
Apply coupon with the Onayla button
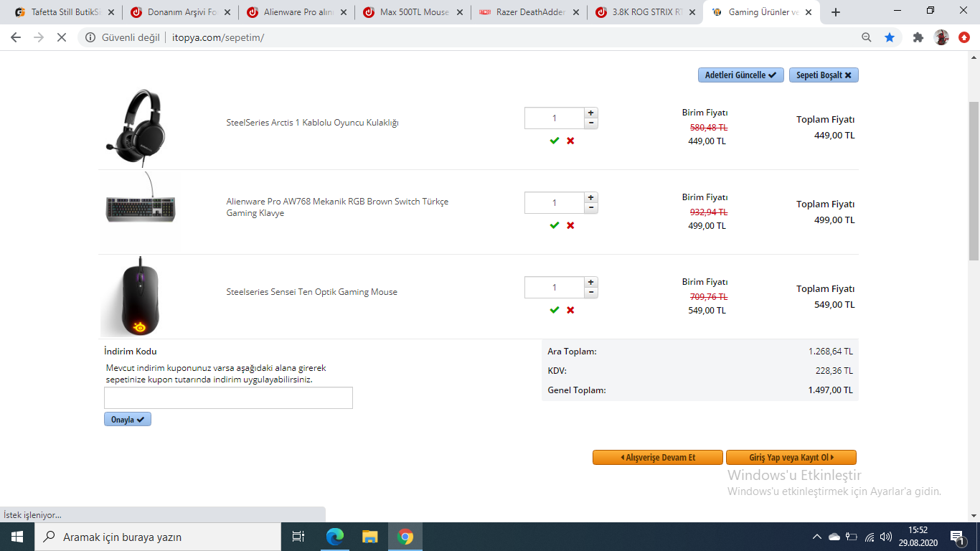click(x=128, y=420)
